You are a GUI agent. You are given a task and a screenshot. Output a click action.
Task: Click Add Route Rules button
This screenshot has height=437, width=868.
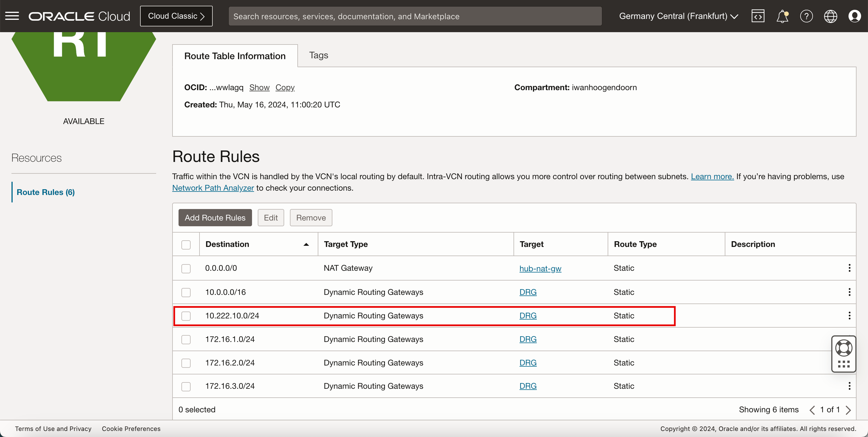(x=215, y=217)
